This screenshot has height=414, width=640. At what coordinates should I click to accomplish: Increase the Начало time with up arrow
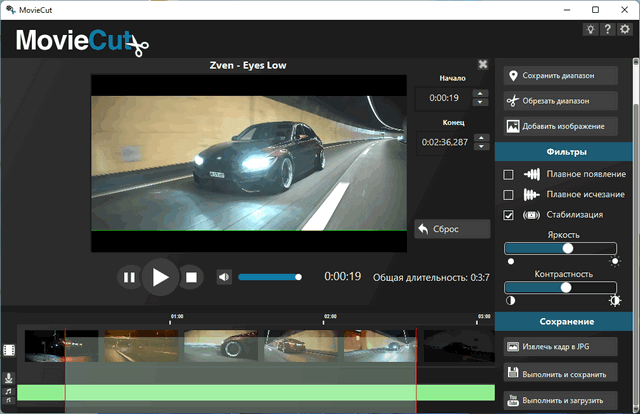click(x=479, y=94)
